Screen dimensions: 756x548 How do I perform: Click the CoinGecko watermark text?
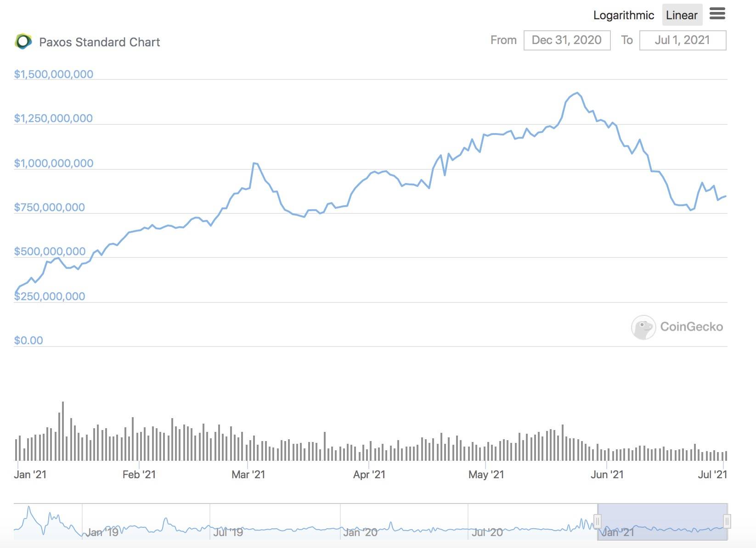click(691, 327)
